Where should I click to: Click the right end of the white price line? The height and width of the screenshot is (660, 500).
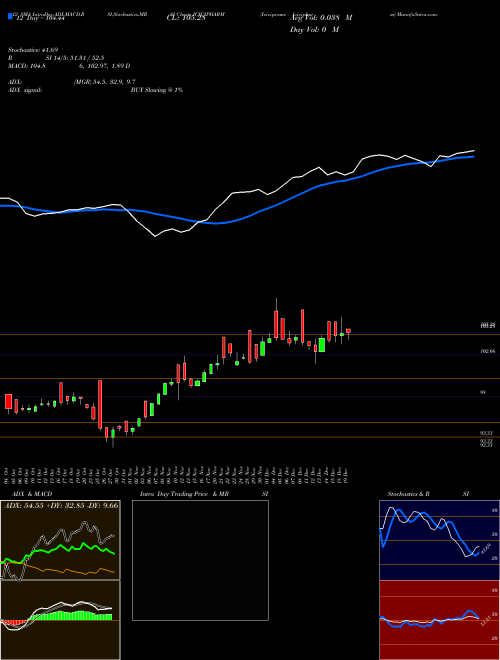click(474, 150)
